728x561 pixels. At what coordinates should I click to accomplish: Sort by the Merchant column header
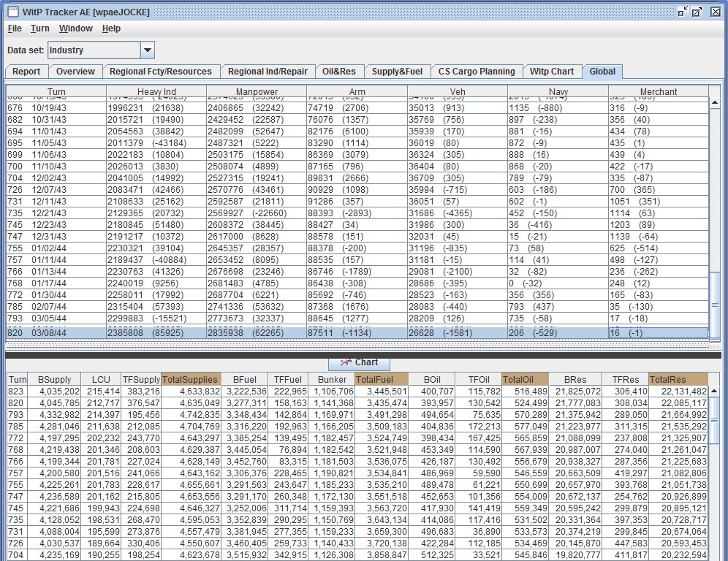tap(659, 91)
